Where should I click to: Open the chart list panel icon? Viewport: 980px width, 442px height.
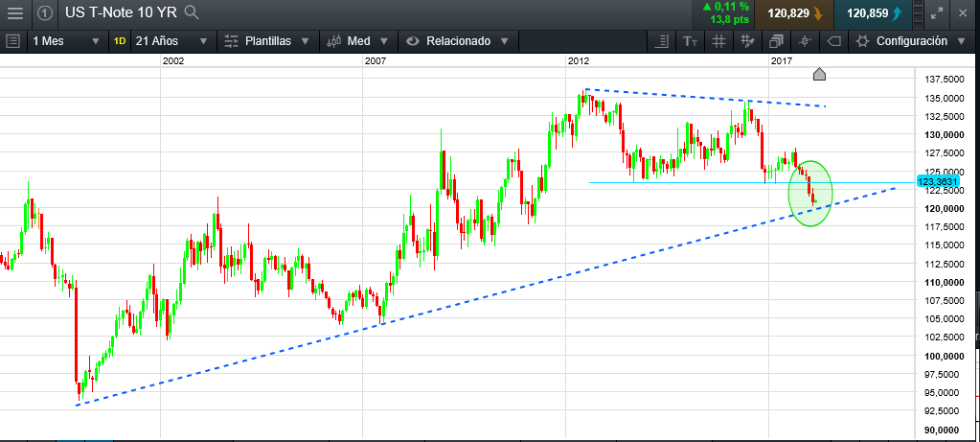coord(12,41)
